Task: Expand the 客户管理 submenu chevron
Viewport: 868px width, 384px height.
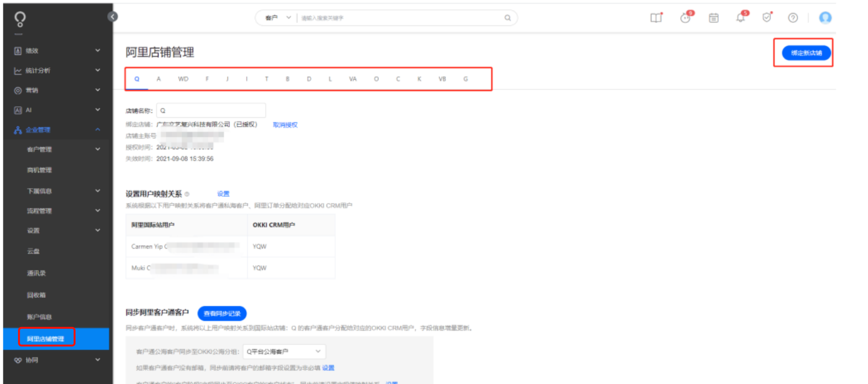Action: click(97, 149)
